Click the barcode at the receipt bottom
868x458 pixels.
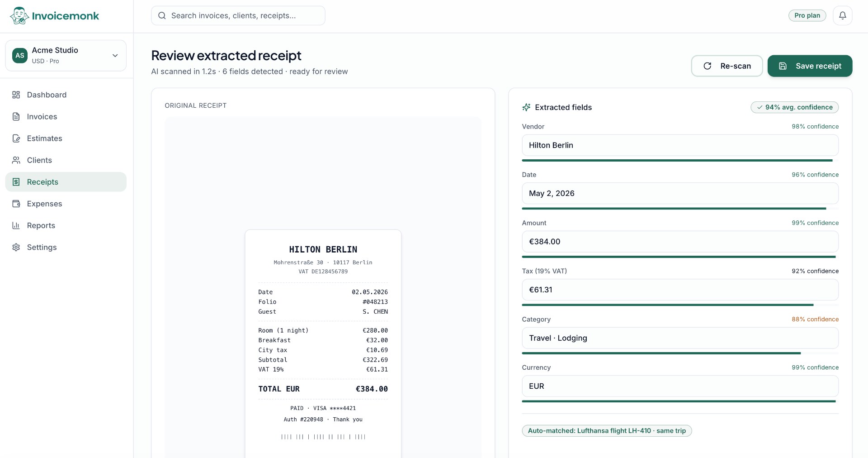[323, 437]
